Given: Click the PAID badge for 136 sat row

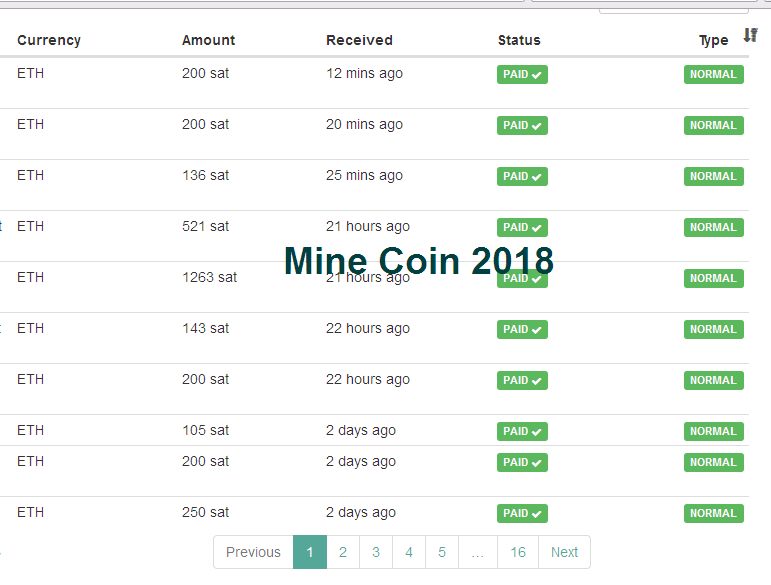Looking at the screenshot, I should pos(522,176).
